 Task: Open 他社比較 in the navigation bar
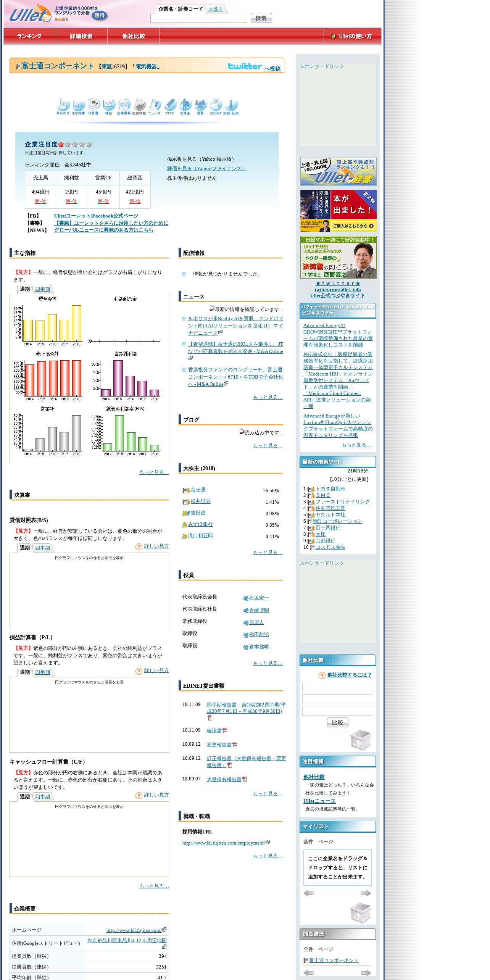click(x=134, y=36)
